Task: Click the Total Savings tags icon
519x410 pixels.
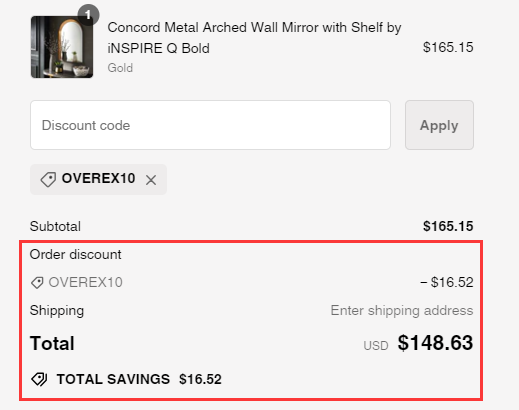Action: coord(39,379)
